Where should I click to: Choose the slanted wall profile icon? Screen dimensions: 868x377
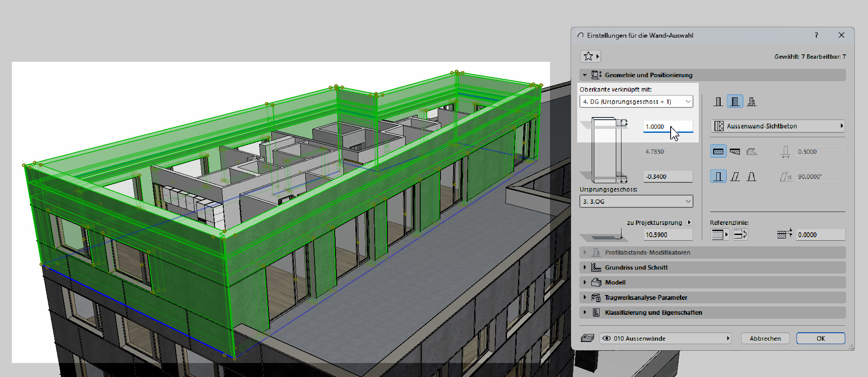735,177
